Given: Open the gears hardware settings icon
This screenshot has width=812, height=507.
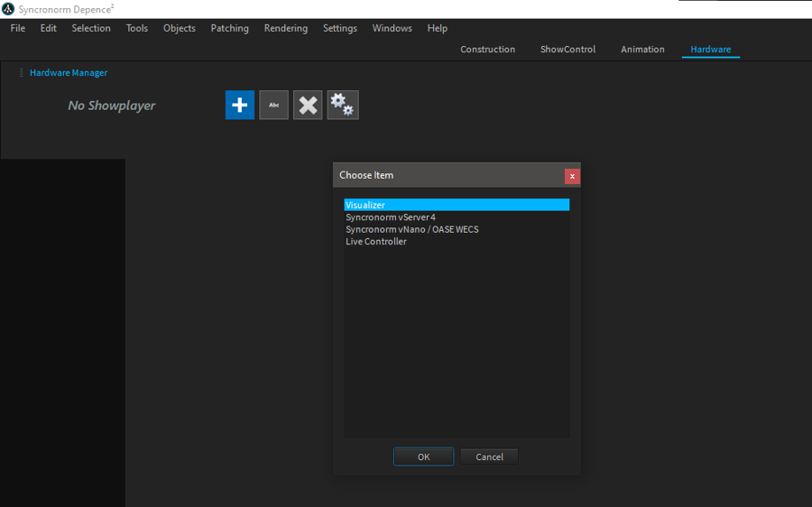Looking at the screenshot, I should pos(342,105).
